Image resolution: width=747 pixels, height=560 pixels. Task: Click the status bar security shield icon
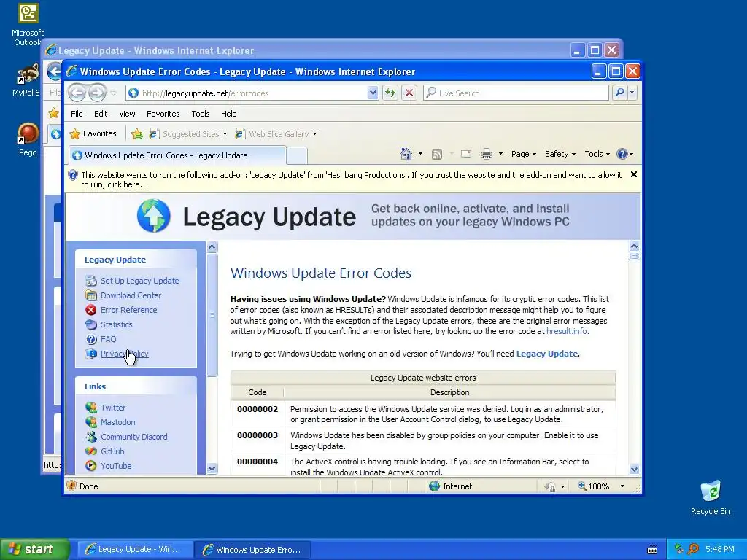pos(71,486)
